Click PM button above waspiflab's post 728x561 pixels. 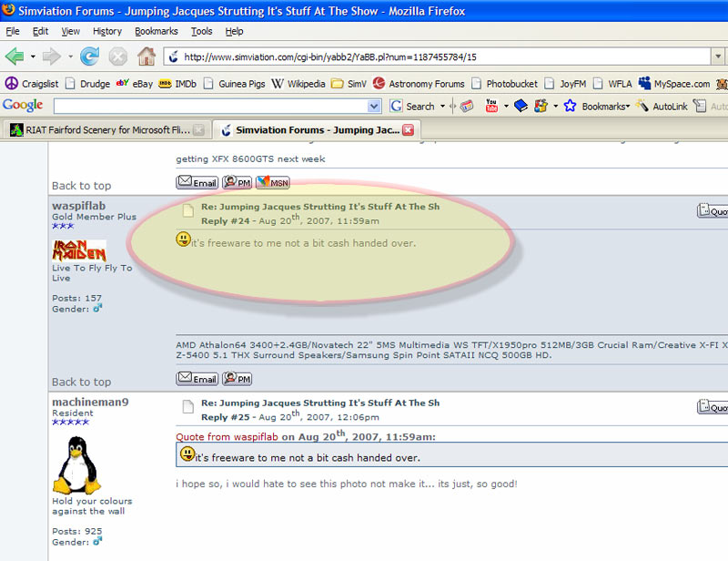coord(238,182)
